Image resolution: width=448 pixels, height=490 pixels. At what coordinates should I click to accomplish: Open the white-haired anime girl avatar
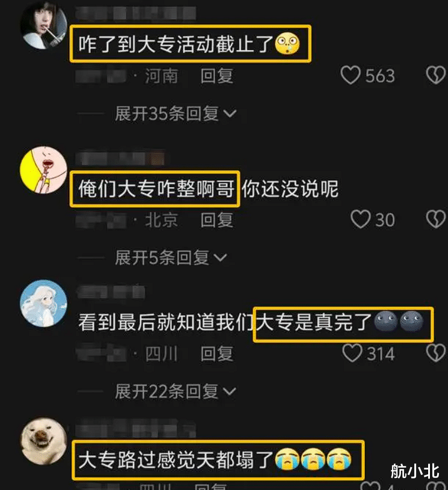pyautogui.click(x=43, y=303)
